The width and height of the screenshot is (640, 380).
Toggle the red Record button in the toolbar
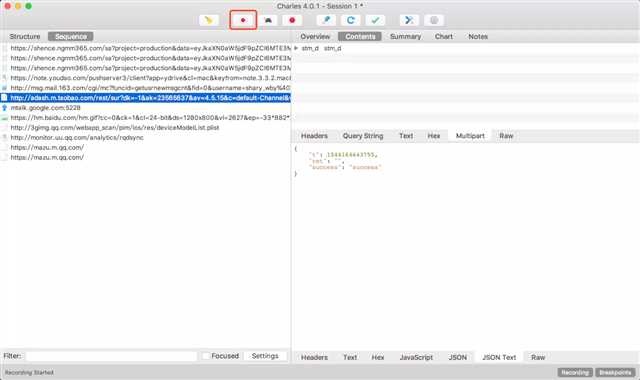(243, 20)
